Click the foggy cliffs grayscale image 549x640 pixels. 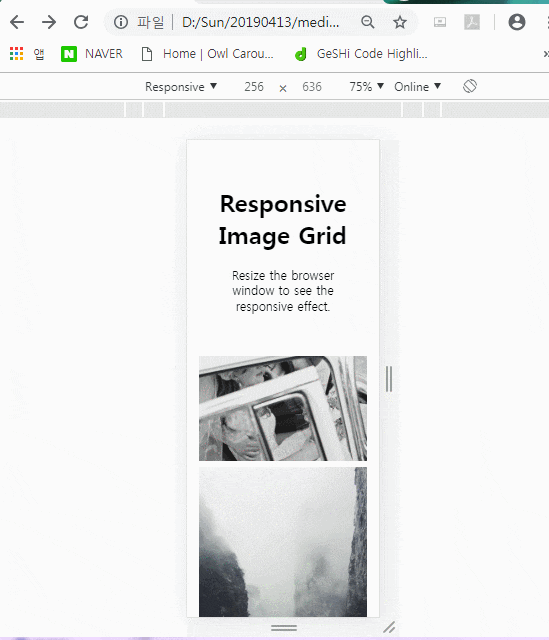(283, 542)
